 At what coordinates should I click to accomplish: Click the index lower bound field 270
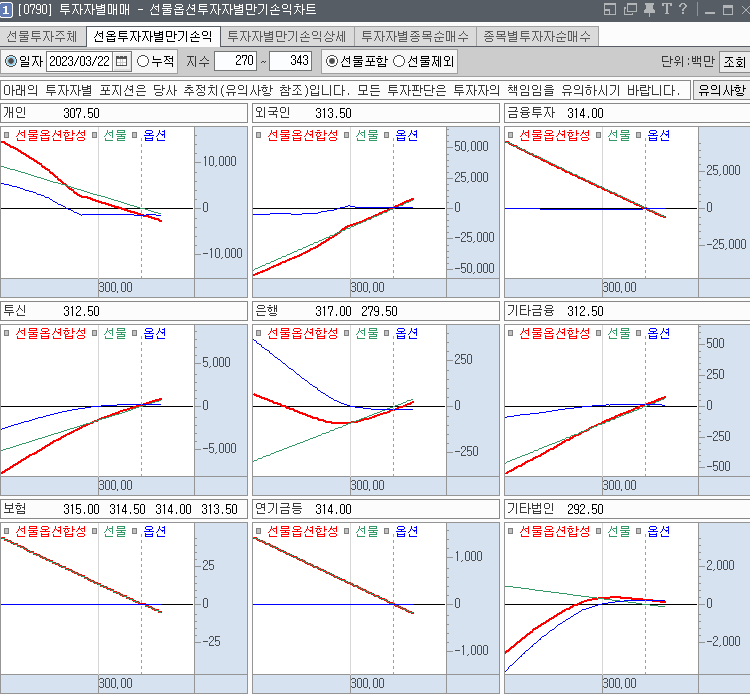click(x=236, y=62)
